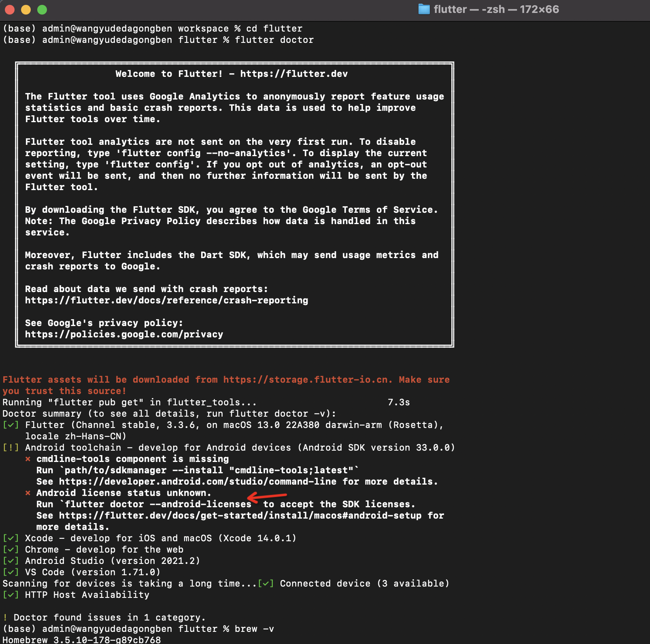650x644 pixels.
Task: Click the 'brew -v' command text
Action: pos(254,629)
